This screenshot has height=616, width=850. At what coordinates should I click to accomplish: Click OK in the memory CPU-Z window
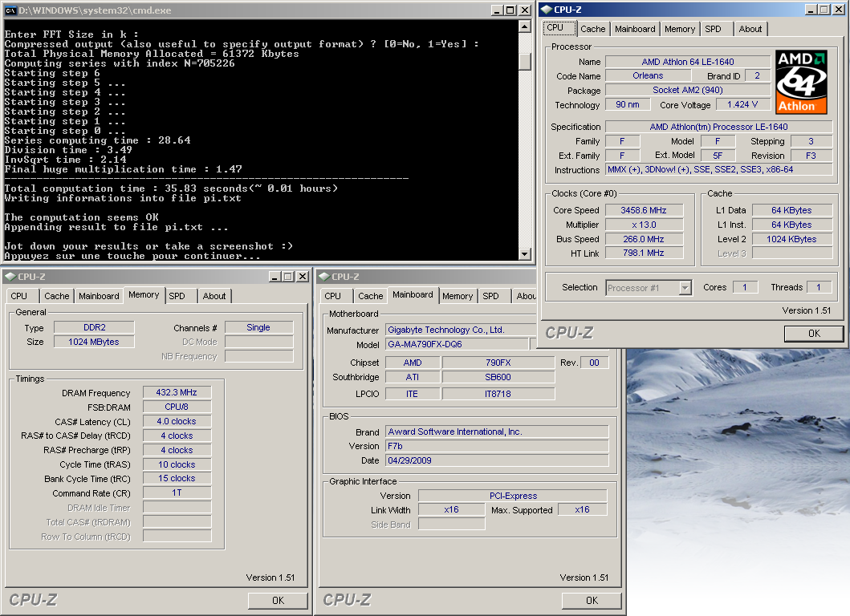tap(278, 600)
